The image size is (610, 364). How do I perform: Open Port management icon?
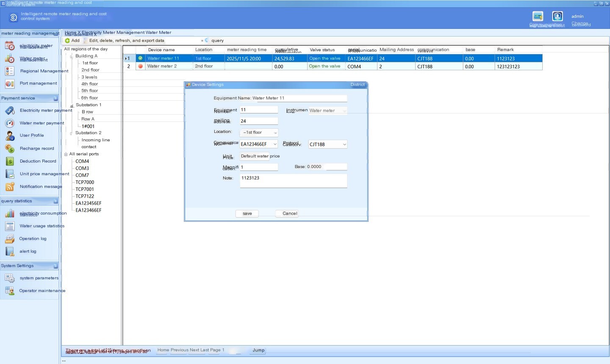click(x=10, y=84)
